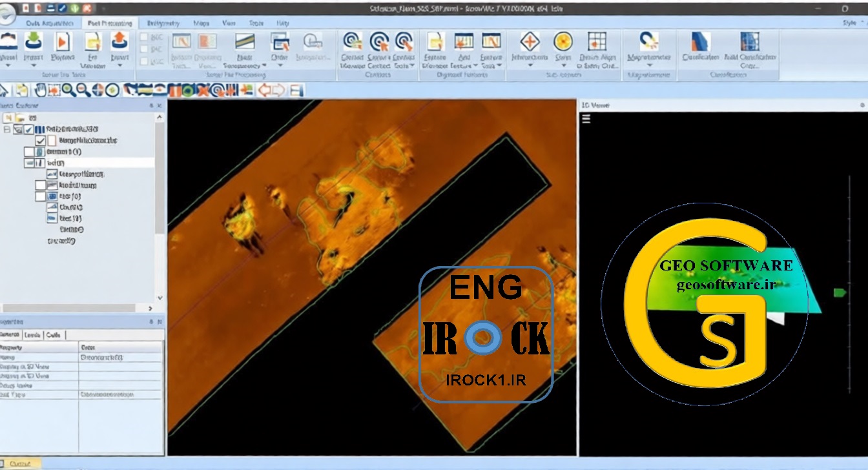Open the Maps ribbon tab
The height and width of the screenshot is (470, 868).
point(201,23)
